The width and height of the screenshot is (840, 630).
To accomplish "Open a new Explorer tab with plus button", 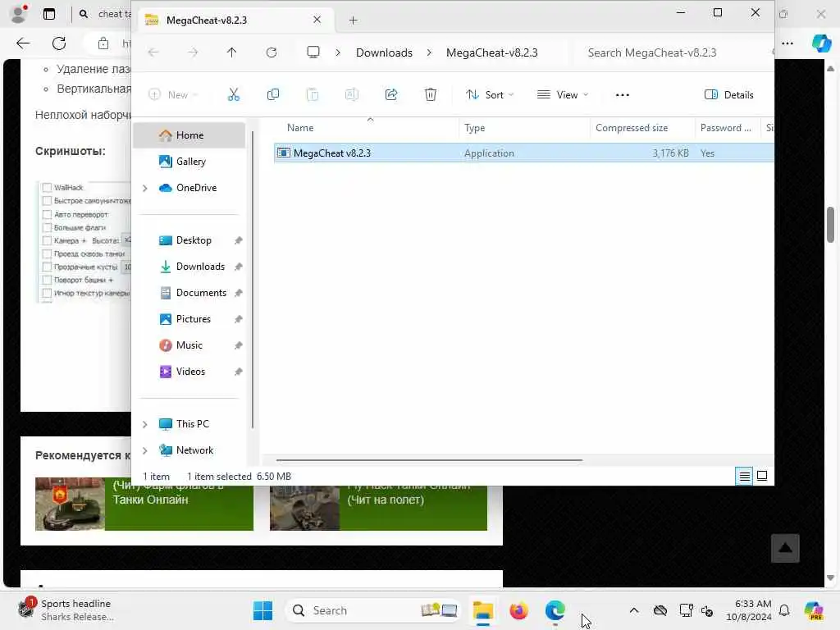I will [353, 21].
